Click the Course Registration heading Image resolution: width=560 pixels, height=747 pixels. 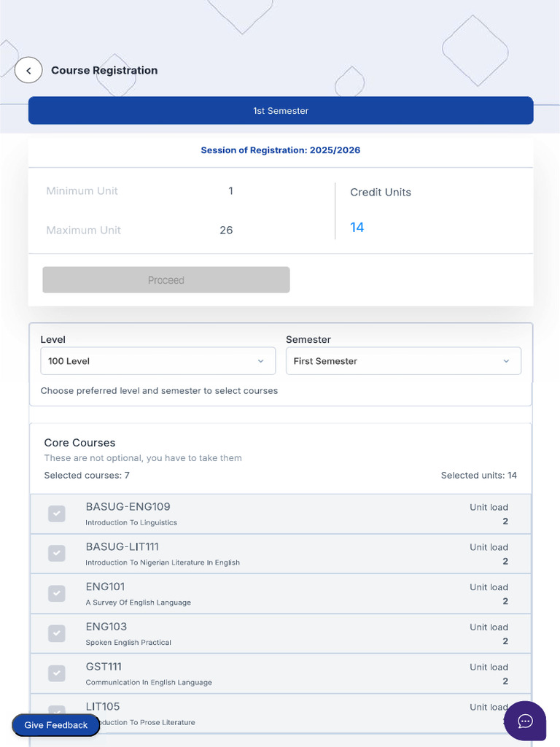[x=104, y=71]
